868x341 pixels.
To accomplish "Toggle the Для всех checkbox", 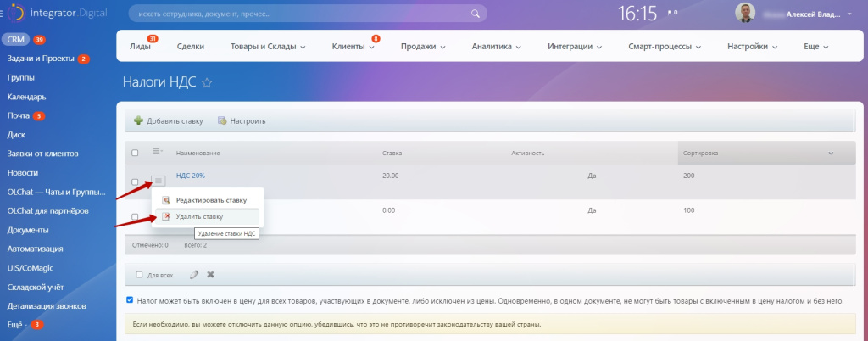I will coord(140,275).
